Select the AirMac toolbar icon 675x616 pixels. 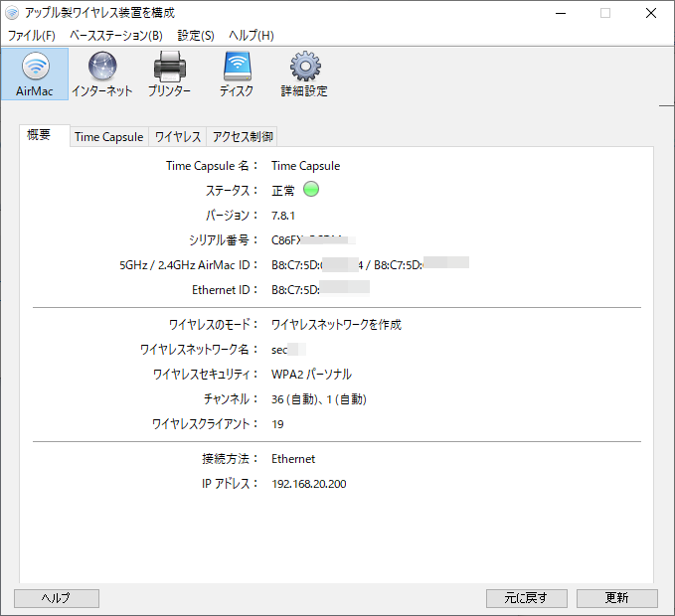(35, 74)
